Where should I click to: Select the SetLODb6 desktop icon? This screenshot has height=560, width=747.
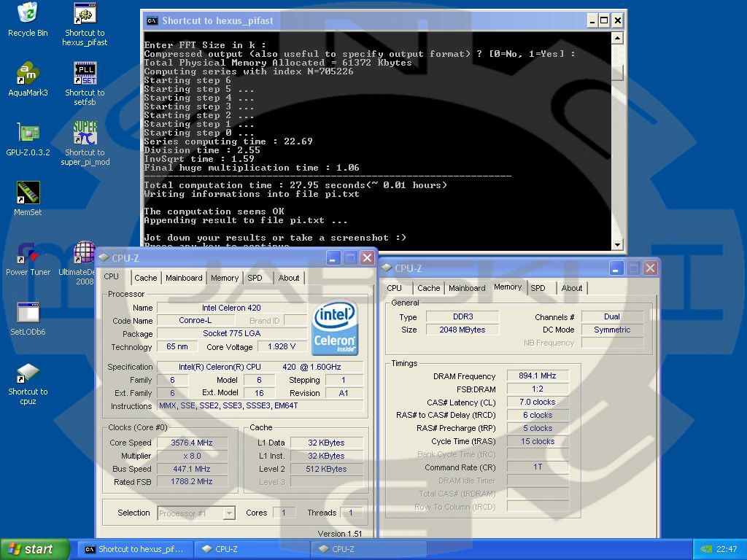click(28, 319)
